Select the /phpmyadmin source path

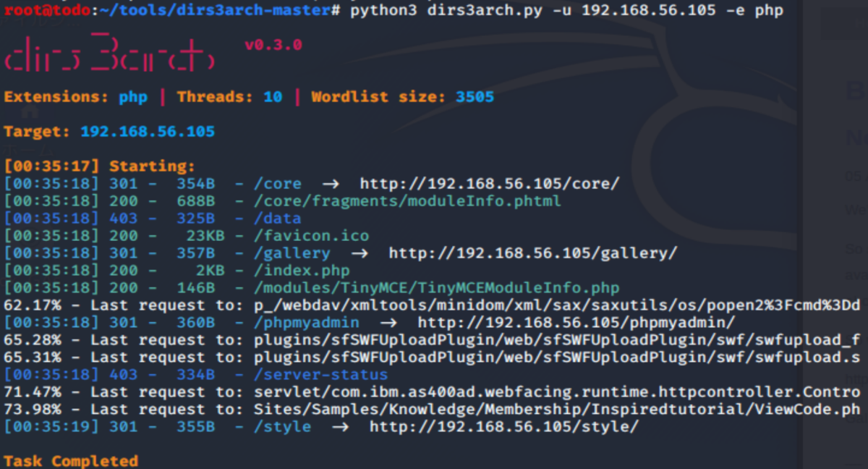306,323
